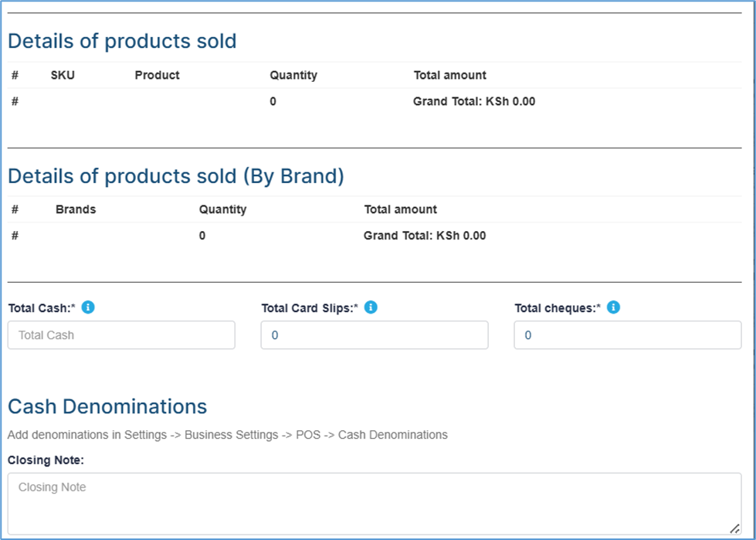The width and height of the screenshot is (756, 540).
Task: Click inside the Closing Note text area
Action: (375, 504)
